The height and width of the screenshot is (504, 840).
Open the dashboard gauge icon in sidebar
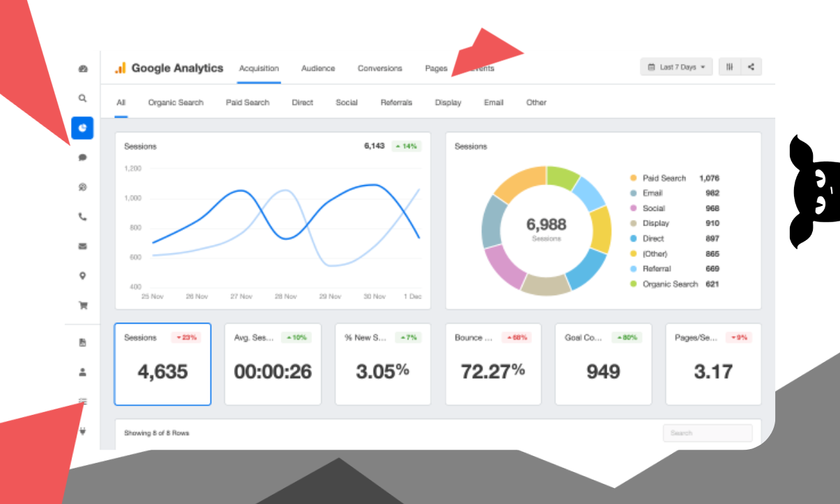pyautogui.click(x=83, y=69)
